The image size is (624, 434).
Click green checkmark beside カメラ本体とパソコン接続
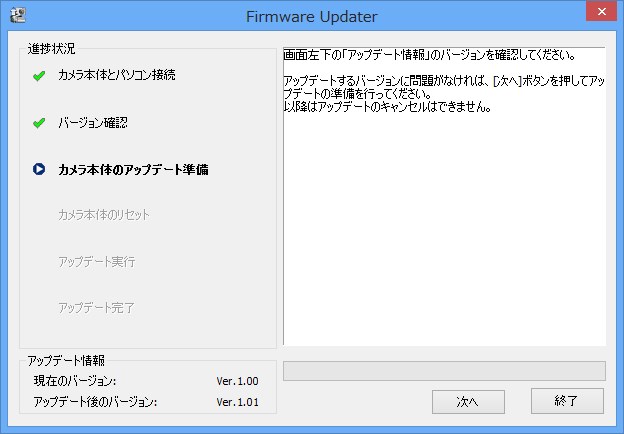point(39,76)
